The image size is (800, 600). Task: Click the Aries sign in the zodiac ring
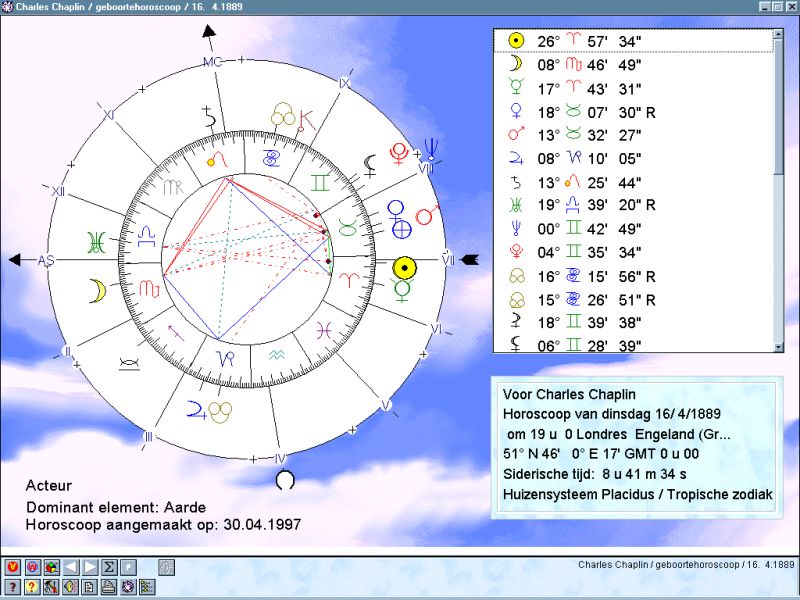point(349,280)
